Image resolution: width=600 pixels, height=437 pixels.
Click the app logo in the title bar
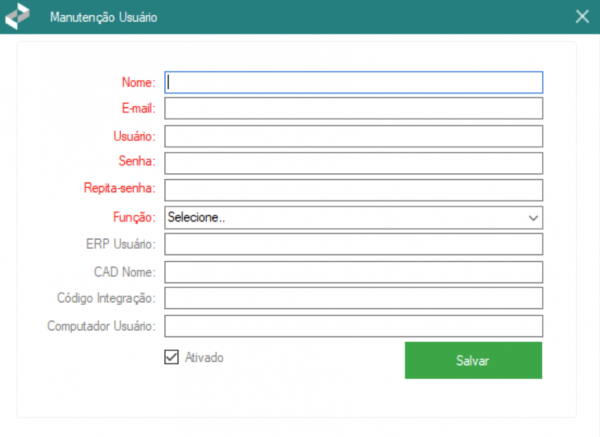click(17, 16)
